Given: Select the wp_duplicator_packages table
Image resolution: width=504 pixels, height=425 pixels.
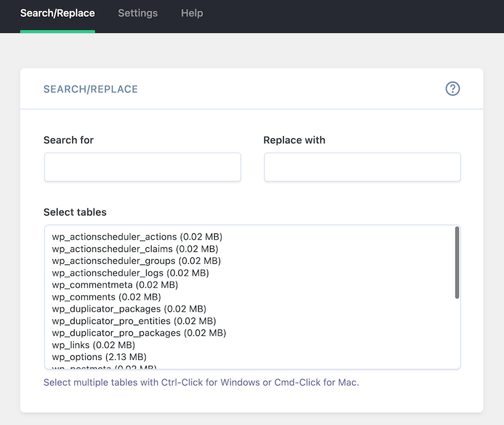Looking at the screenshot, I should tap(129, 309).
